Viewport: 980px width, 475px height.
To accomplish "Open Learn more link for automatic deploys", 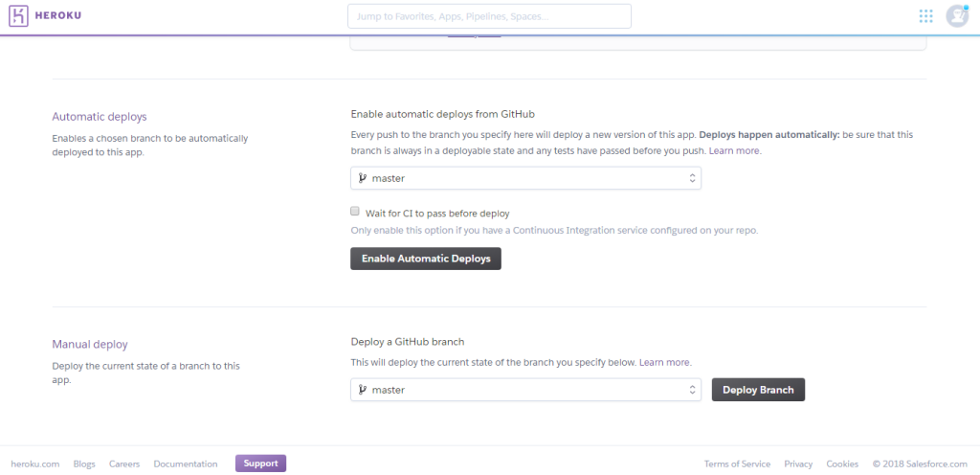I will click(735, 151).
